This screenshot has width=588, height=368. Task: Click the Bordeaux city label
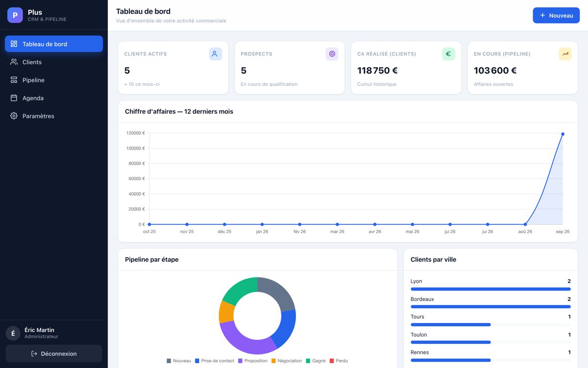[x=422, y=299]
